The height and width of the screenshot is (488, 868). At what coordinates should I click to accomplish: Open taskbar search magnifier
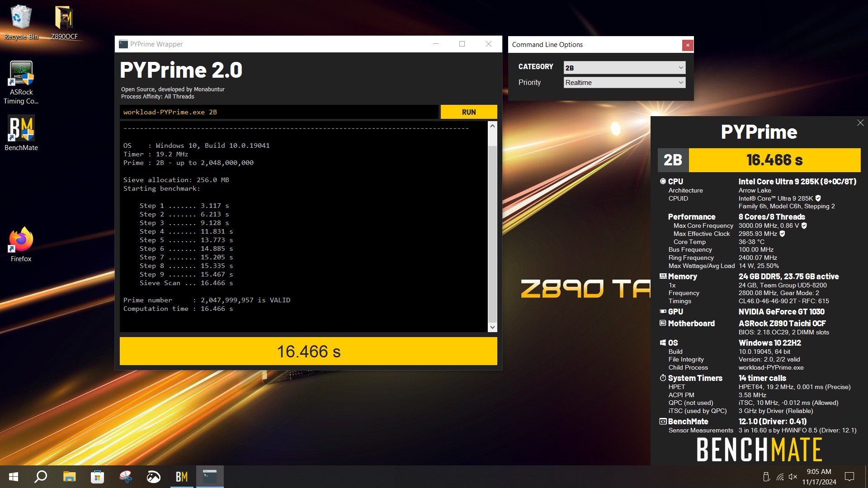tap(41, 477)
